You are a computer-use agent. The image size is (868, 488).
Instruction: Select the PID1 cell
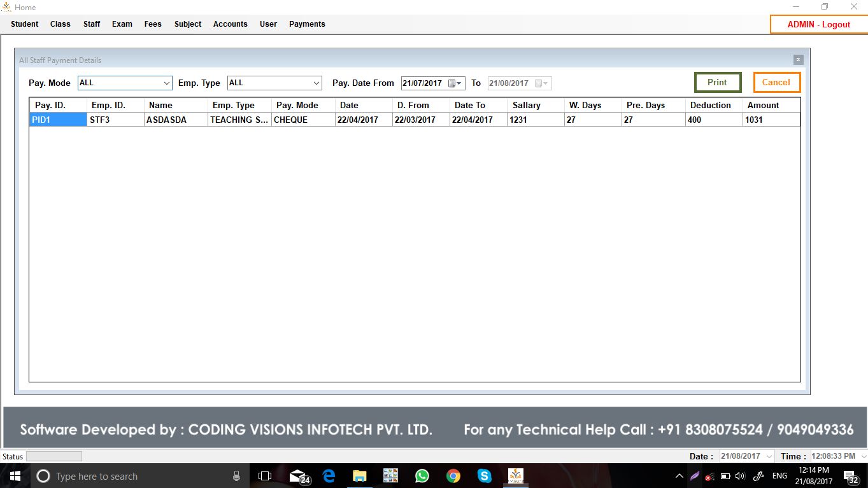click(58, 120)
